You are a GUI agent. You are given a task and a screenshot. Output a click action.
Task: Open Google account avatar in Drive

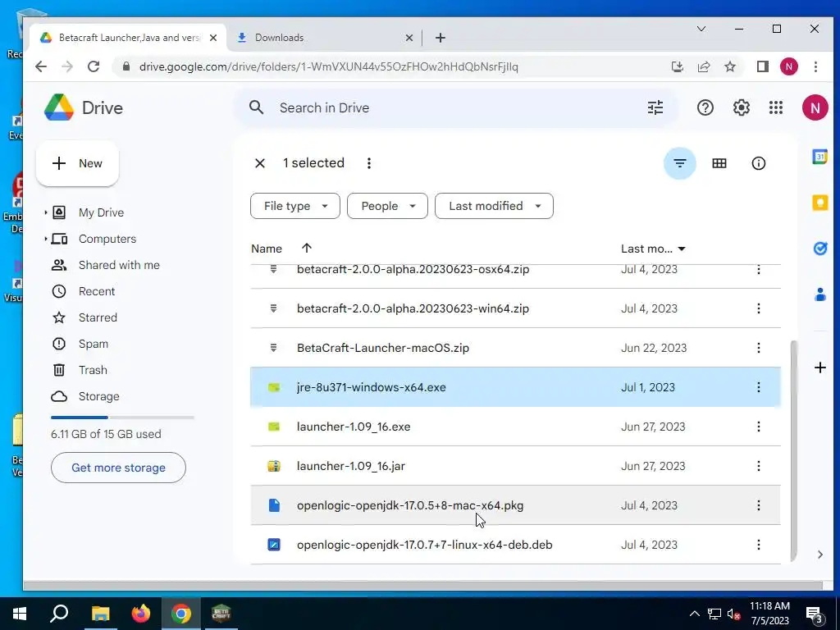coord(815,107)
